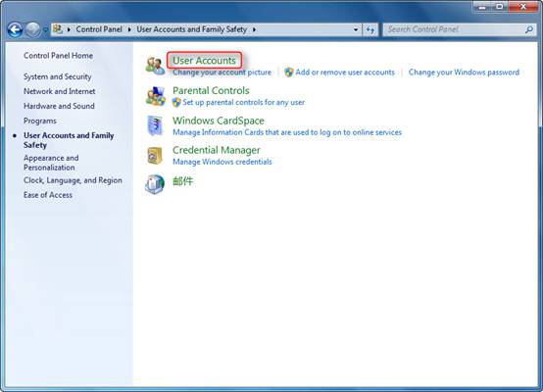Screen dimensions: 543x392
Task: Open the 邮件 Mail item
Action: [x=182, y=181]
